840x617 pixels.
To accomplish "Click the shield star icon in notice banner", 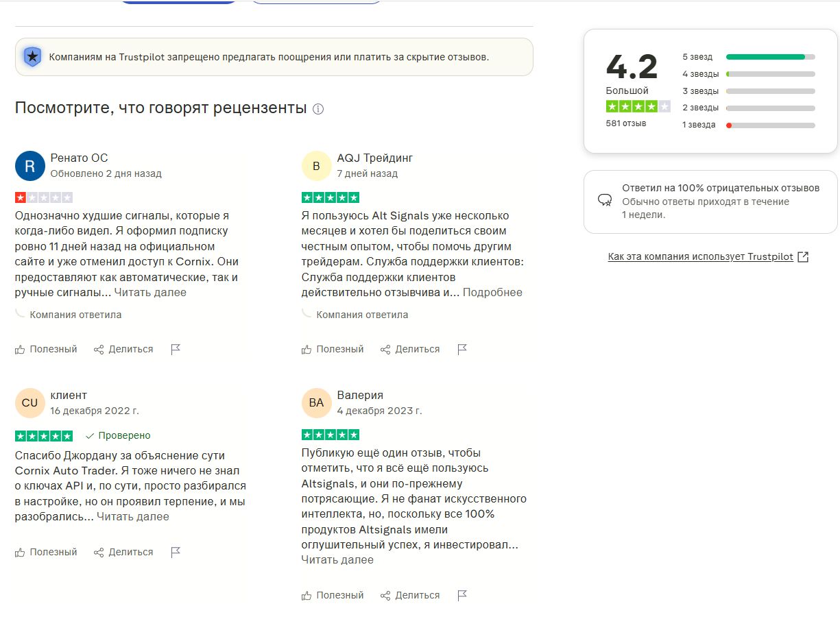I will click(x=32, y=57).
